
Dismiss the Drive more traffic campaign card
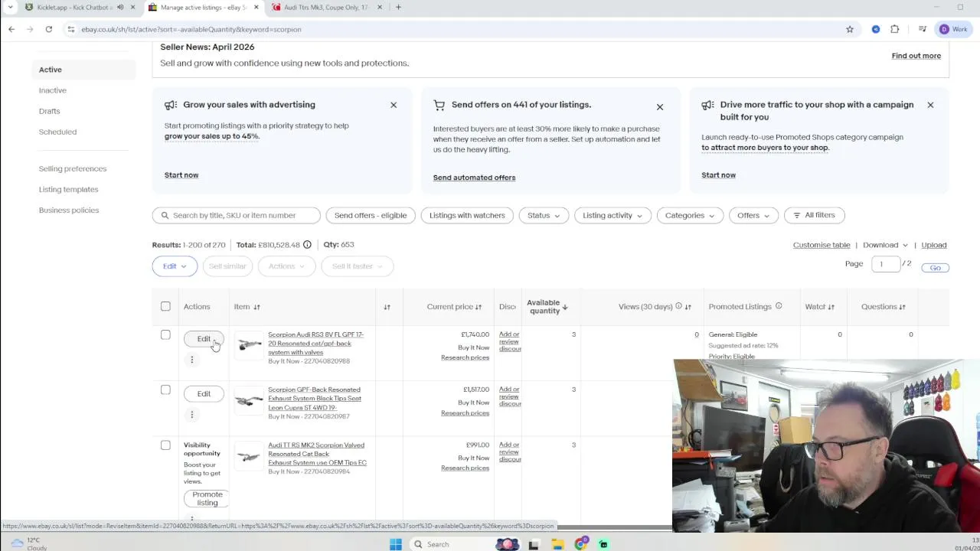pos(930,105)
